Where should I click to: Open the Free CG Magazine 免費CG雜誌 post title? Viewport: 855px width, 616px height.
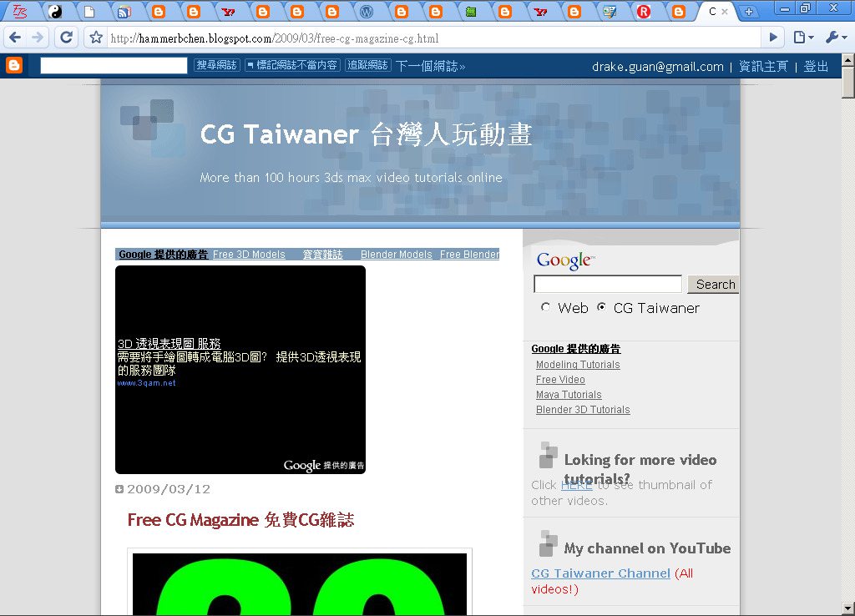[240, 519]
